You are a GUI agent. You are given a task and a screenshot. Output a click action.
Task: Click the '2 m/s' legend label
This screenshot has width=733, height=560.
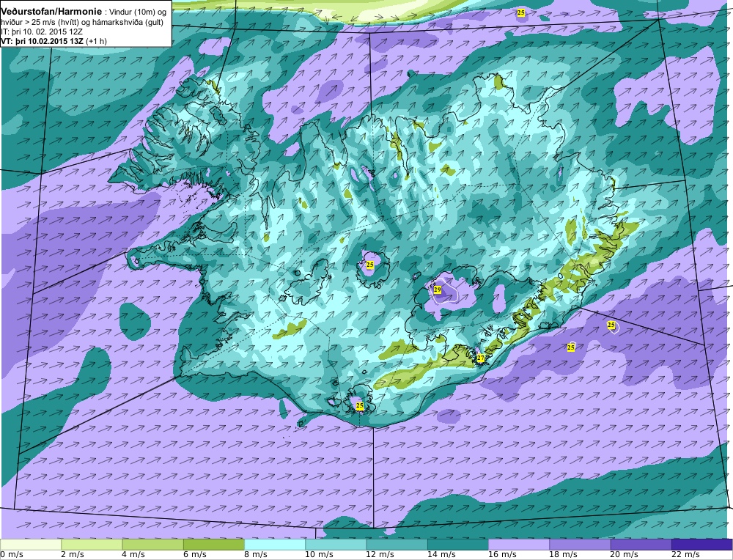click(73, 555)
